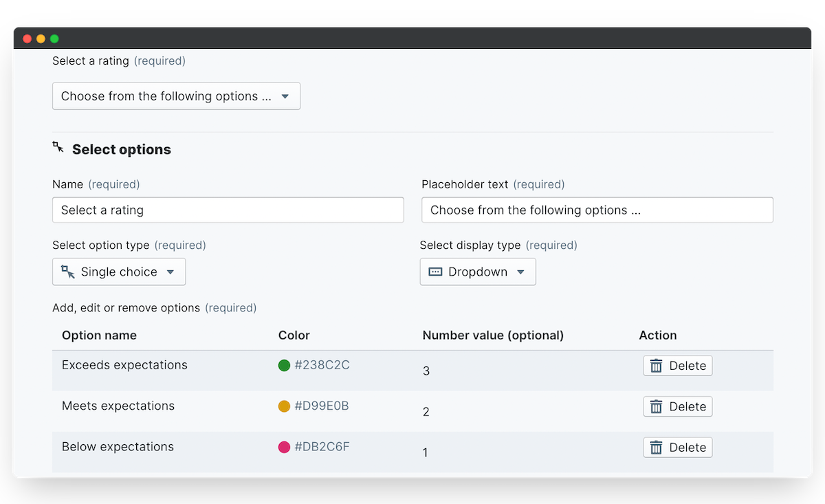Delete the Below expectations option

[678, 448]
